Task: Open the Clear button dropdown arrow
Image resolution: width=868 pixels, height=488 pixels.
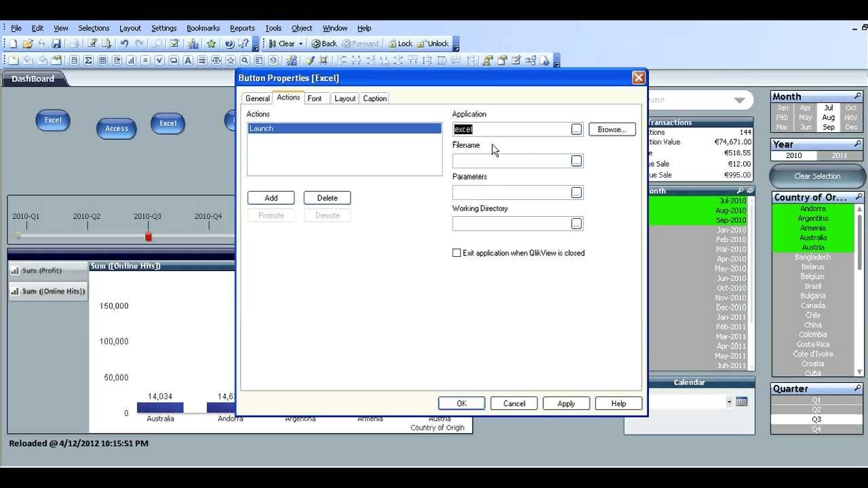Action: pos(300,43)
